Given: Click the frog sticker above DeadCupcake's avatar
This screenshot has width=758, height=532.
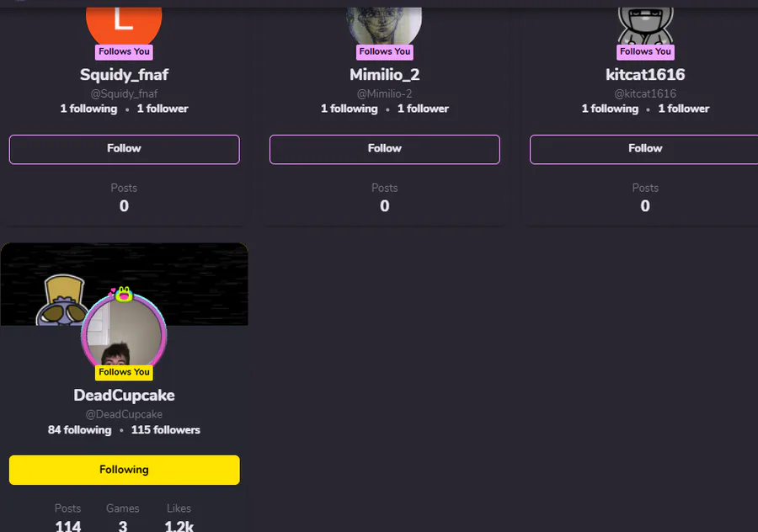Looking at the screenshot, I should 123,293.
